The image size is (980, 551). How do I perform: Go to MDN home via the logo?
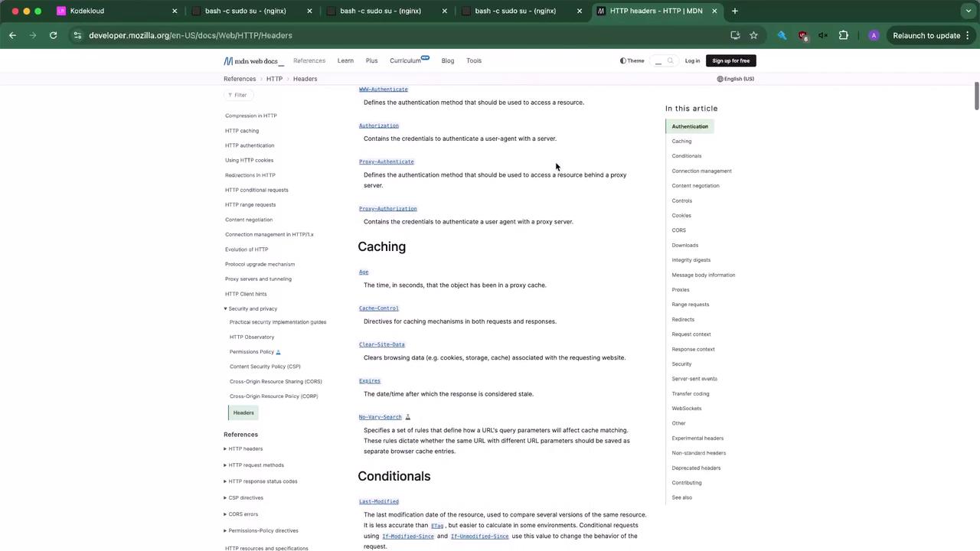253,61
